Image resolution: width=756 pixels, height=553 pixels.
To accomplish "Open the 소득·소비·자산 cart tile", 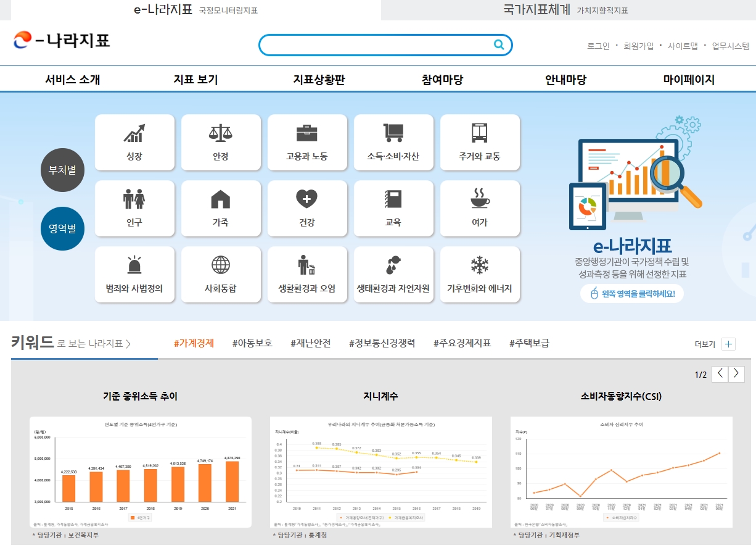I will coord(393,143).
